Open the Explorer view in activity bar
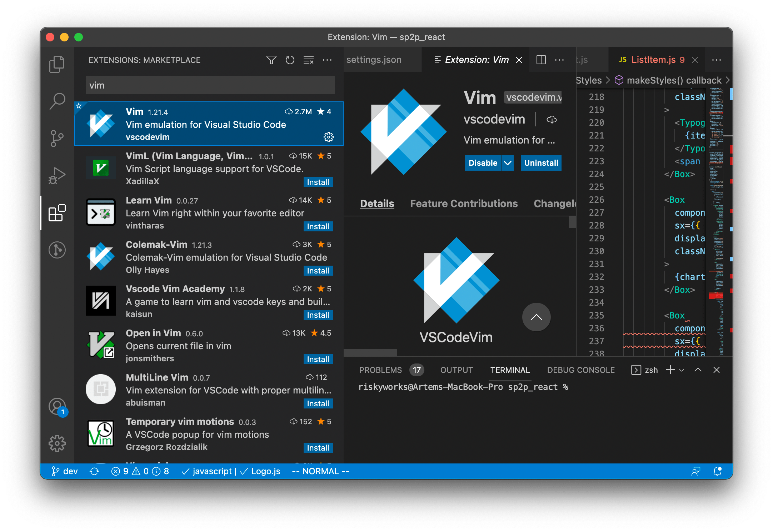Viewport: 773px width, 532px height. pos(57,64)
